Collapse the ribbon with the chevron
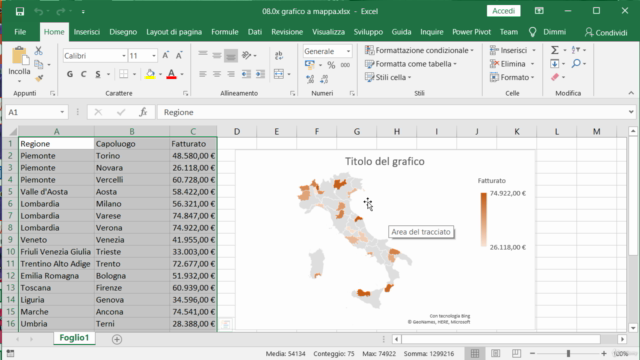Viewport: 640px width, 360px height. coord(631,93)
